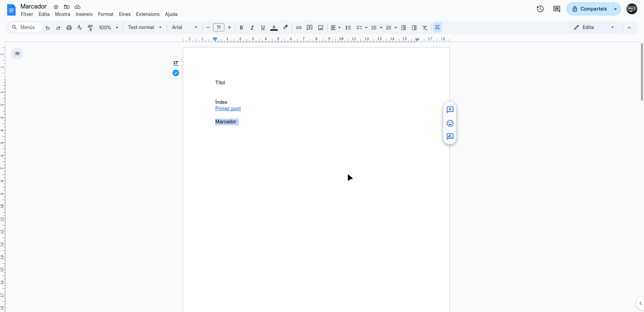Select the paint format roller icon
644x312 pixels.
click(x=90, y=28)
